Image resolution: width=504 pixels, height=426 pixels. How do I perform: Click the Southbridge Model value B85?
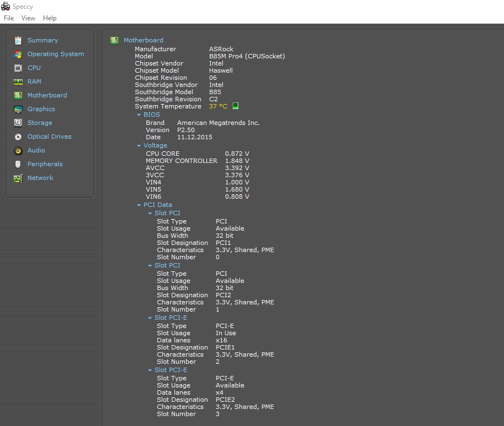coord(215,92)
